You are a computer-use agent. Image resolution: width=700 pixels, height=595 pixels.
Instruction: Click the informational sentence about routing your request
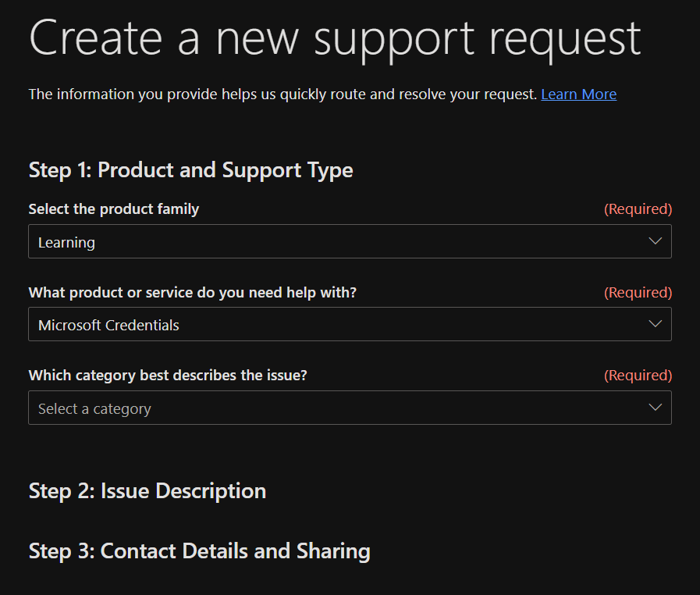pyautogui.click(x=282, y=94)
